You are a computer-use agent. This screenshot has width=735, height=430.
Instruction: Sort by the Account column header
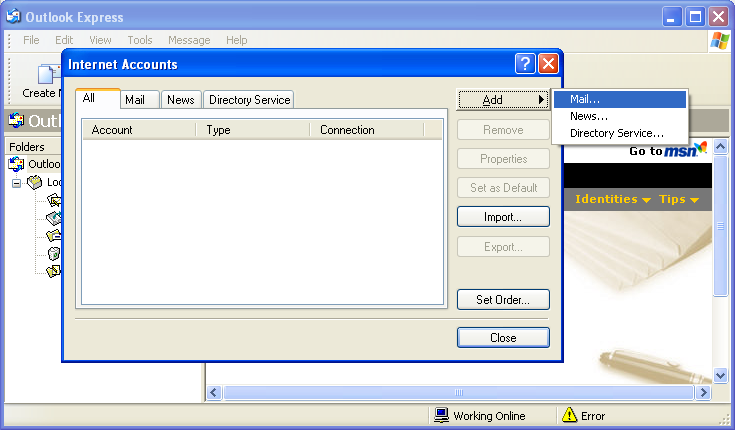tap(139, 130)
